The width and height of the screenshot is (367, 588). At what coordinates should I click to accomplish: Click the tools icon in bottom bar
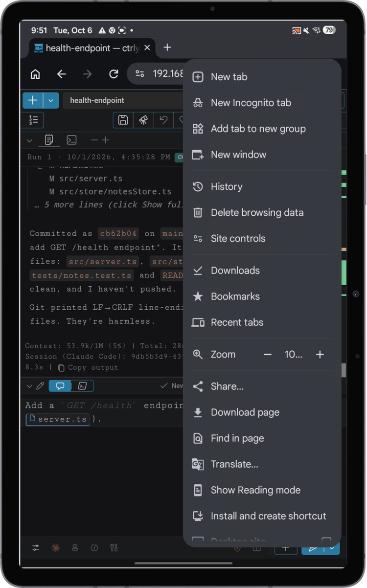(x=114, y=548)
